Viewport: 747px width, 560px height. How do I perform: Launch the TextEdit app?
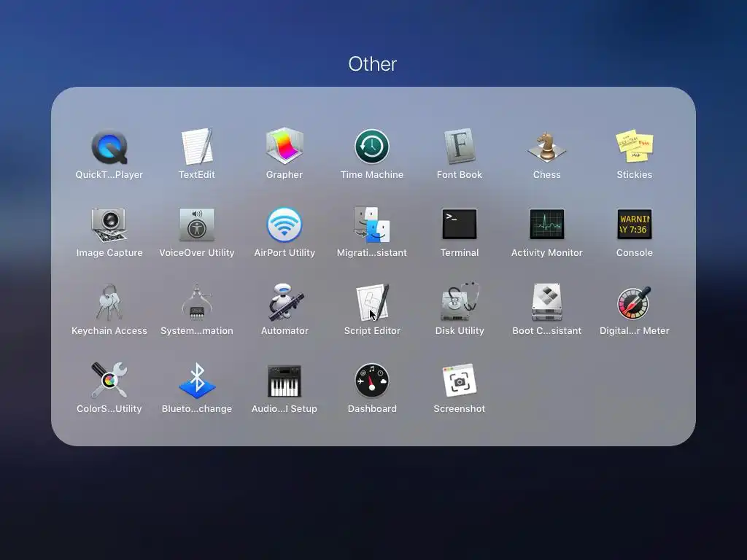pos(197,146)
